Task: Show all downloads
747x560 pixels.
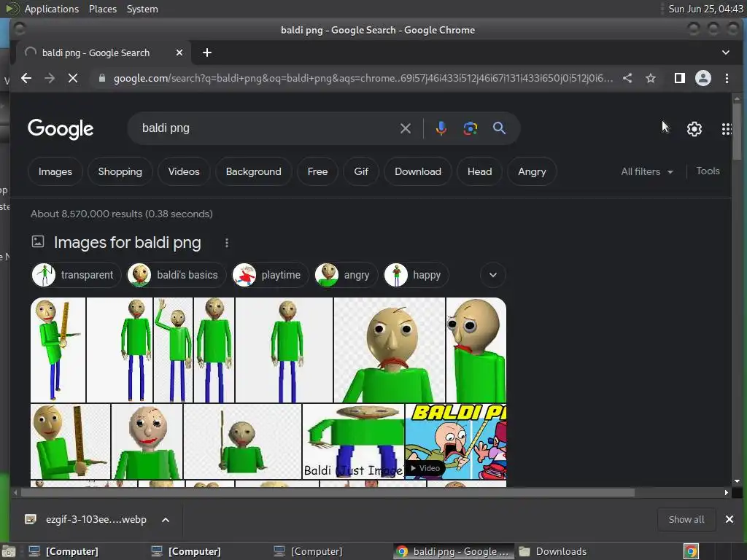Action: 686,519
